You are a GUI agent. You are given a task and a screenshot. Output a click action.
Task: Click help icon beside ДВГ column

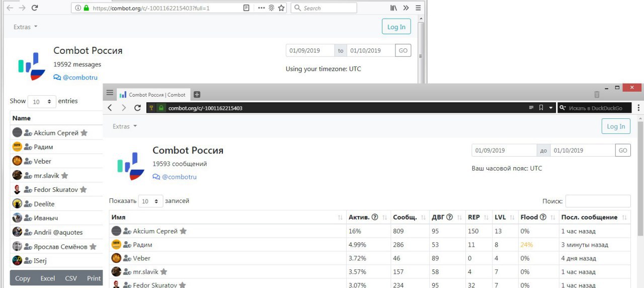pos(449,217)
